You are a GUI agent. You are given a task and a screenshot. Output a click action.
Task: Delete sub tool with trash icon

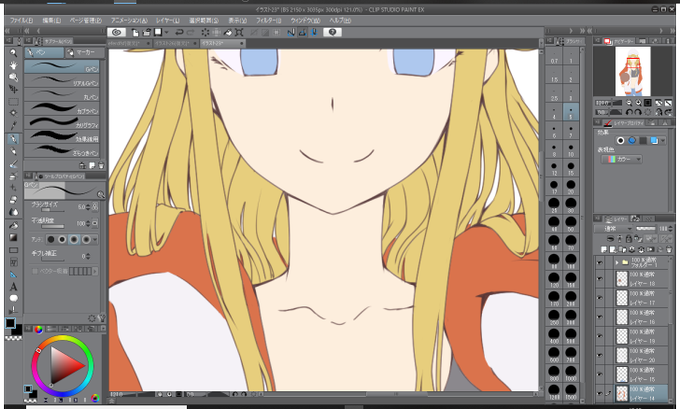pos(101,165)
